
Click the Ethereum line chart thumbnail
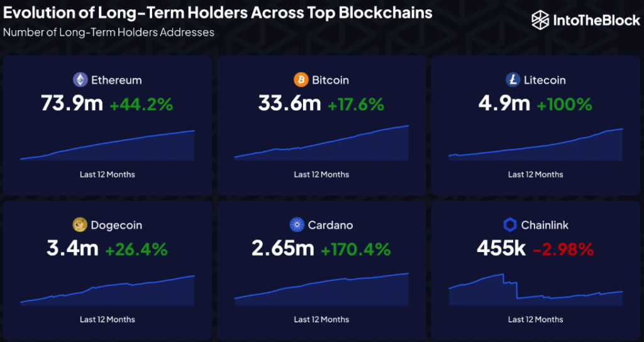[x=108, y=146]
